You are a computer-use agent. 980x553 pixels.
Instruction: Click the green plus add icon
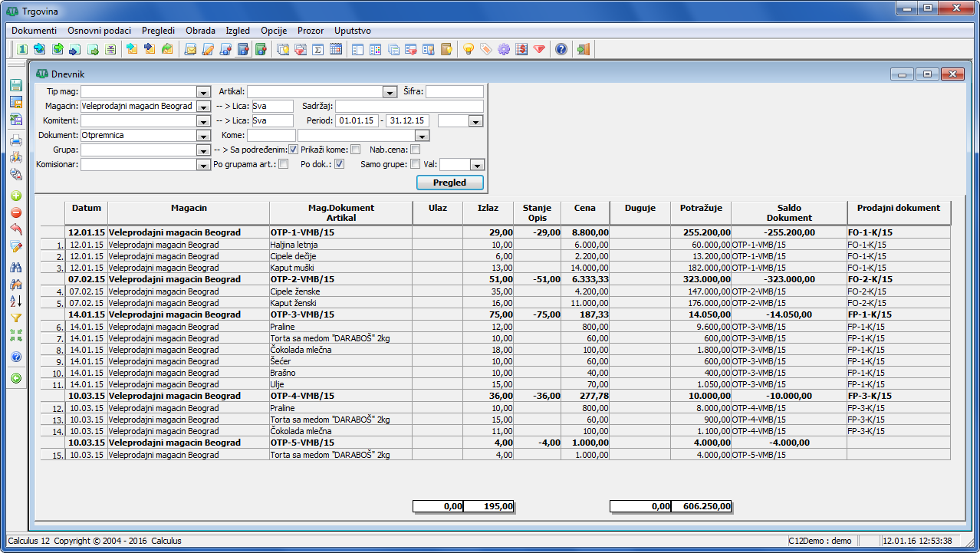pos(16,196)
